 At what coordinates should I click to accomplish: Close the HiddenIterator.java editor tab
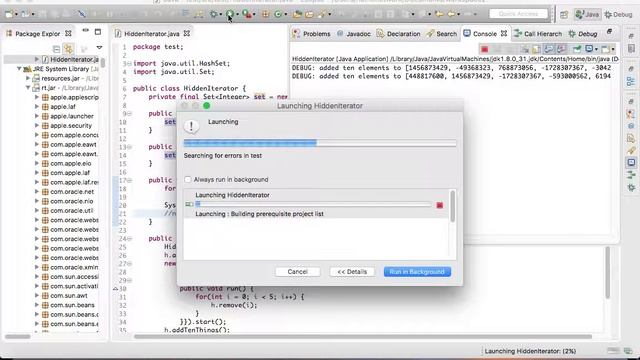(187, 33)
